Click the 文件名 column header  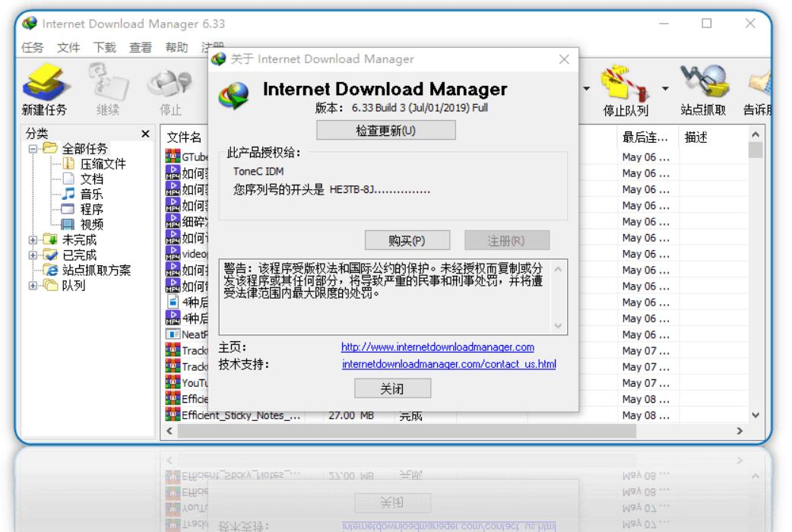[184, 138]
